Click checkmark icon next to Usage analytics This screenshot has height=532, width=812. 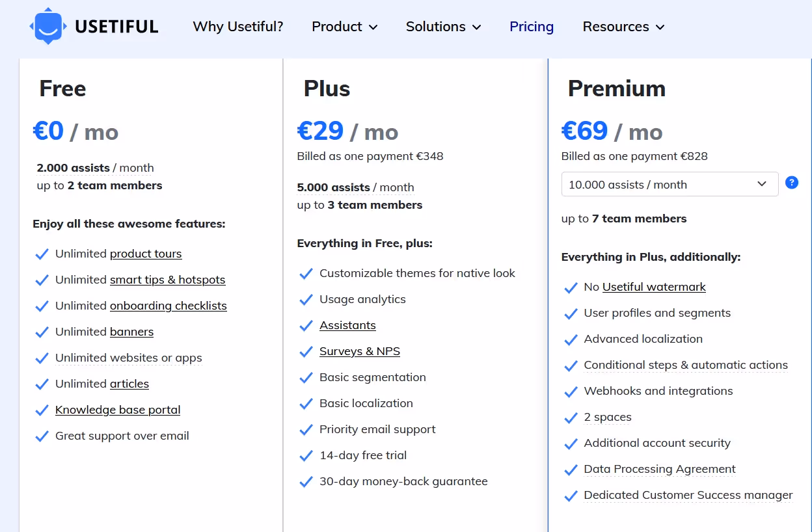click(x=306, y=300)
